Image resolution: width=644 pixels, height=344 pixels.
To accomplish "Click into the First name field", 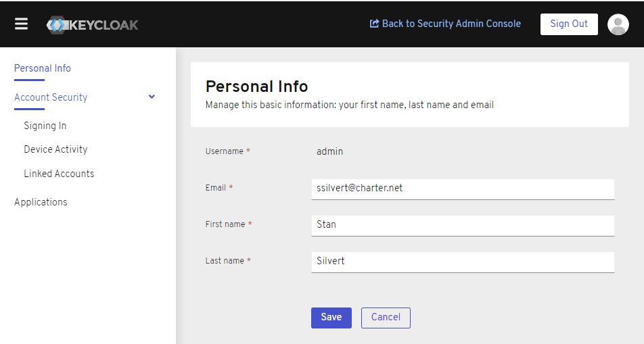I will (462, 225).
